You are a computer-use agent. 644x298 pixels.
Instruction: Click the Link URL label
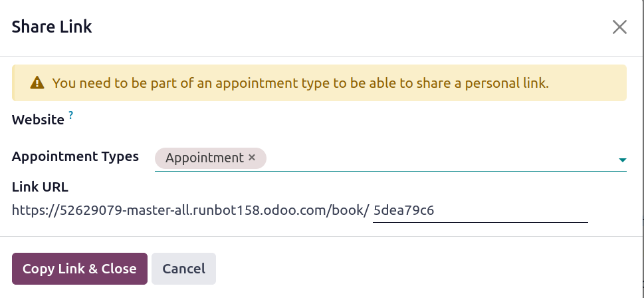[40, 187]
